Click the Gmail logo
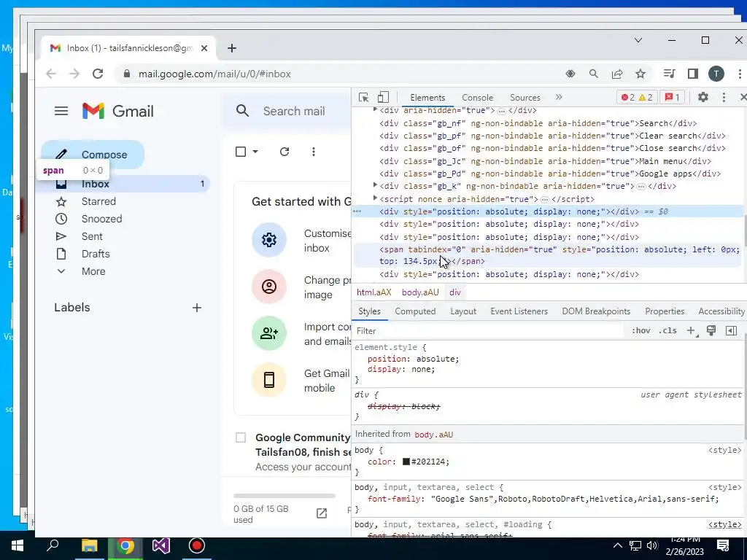The height and width of the screenshot is (560, 747). (117, 111)
